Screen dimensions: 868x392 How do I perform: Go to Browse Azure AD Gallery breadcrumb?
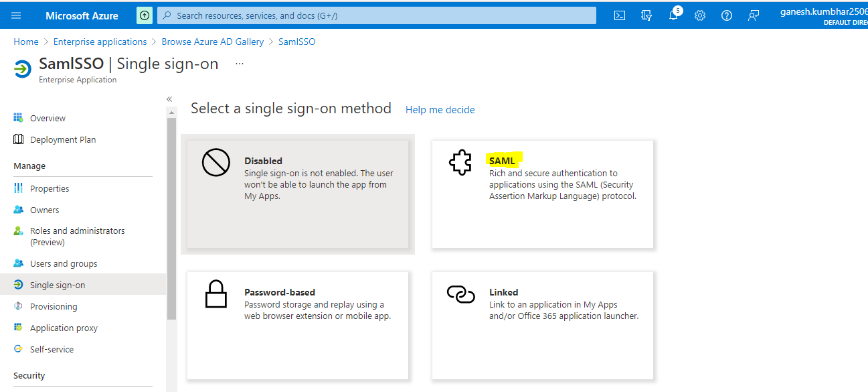click(x=213, y=42)
